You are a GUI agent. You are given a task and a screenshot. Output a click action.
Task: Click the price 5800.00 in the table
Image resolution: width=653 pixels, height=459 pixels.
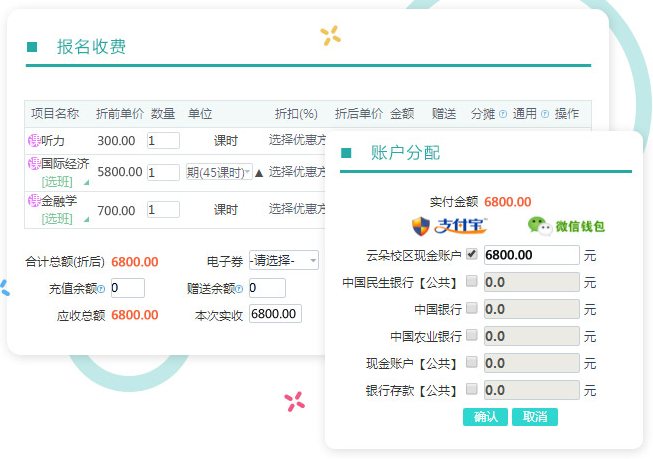coord(120,172)
